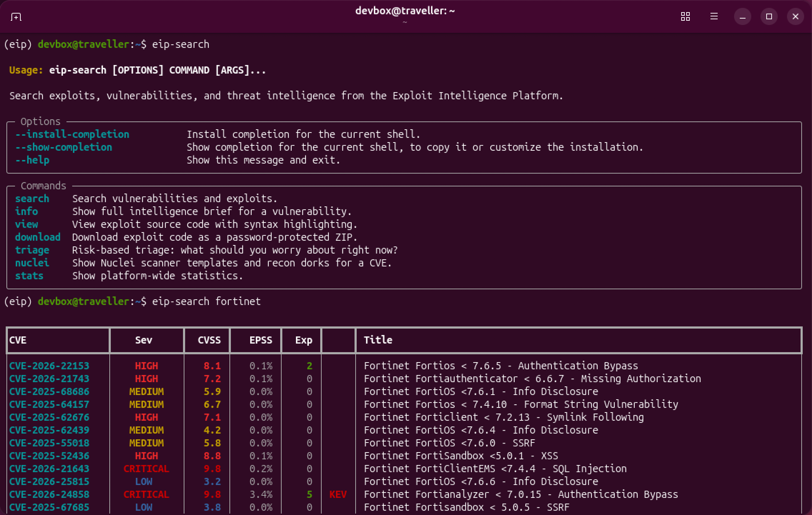
Task: Click CVSS score 3.2
Action: [212, 481]
